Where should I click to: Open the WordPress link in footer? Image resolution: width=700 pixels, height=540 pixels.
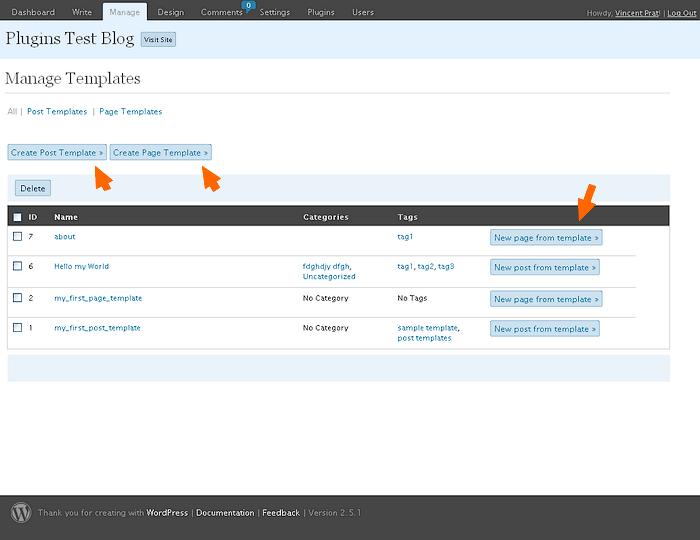pyautogui.click(x=167, y=513)
